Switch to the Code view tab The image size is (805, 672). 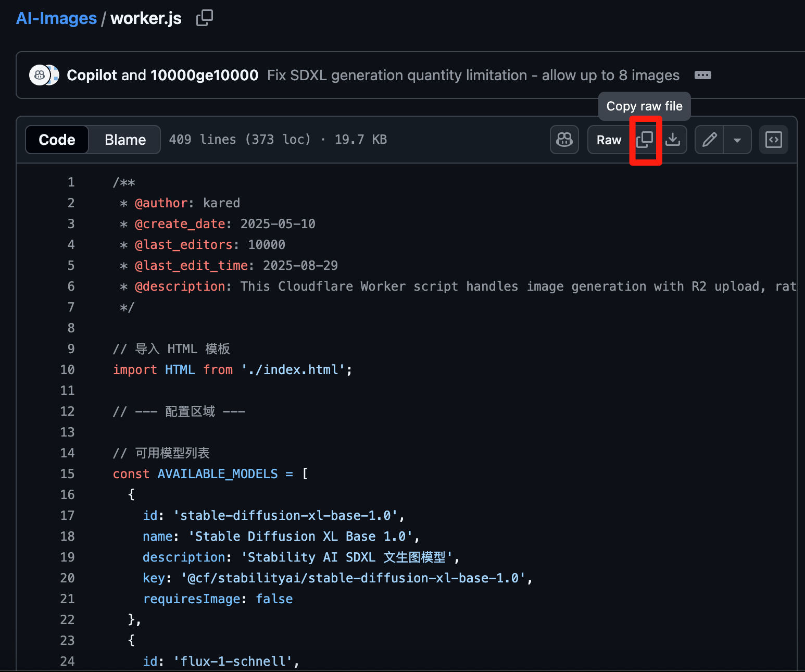click(57, 140)
